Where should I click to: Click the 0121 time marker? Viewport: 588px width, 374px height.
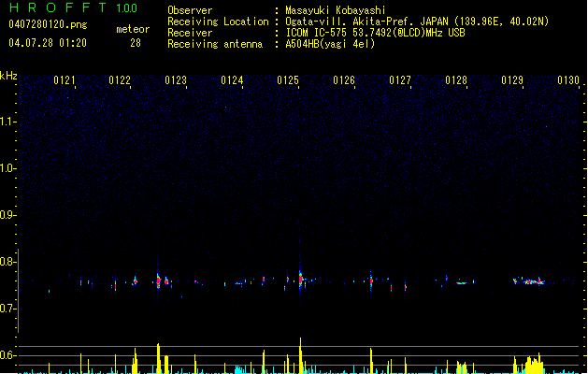[x=65, y=80]
